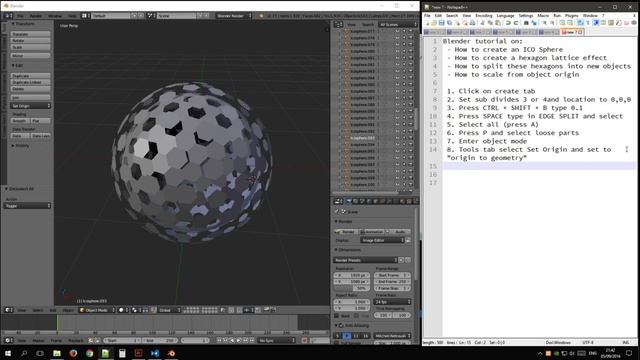Adjust the 50% resolution percentage slider
The image size is (640, 360).
click(x=352, y=288)
